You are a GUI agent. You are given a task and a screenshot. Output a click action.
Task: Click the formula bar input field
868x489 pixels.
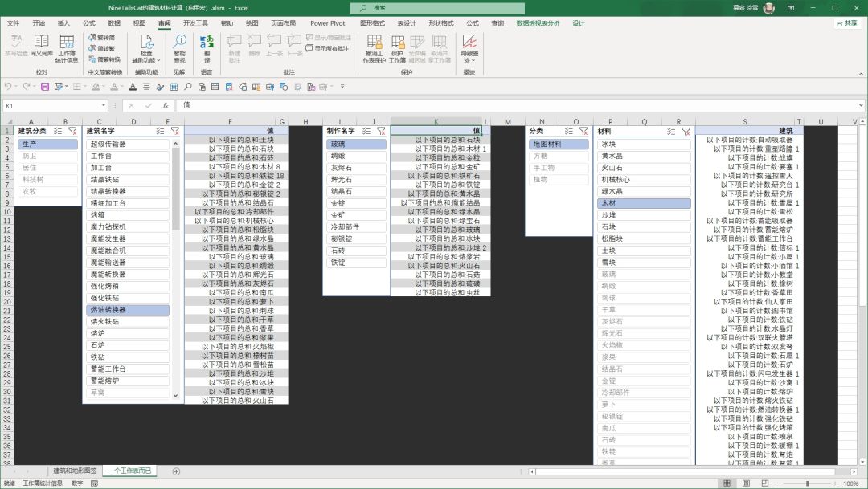(x=482, y=105)
